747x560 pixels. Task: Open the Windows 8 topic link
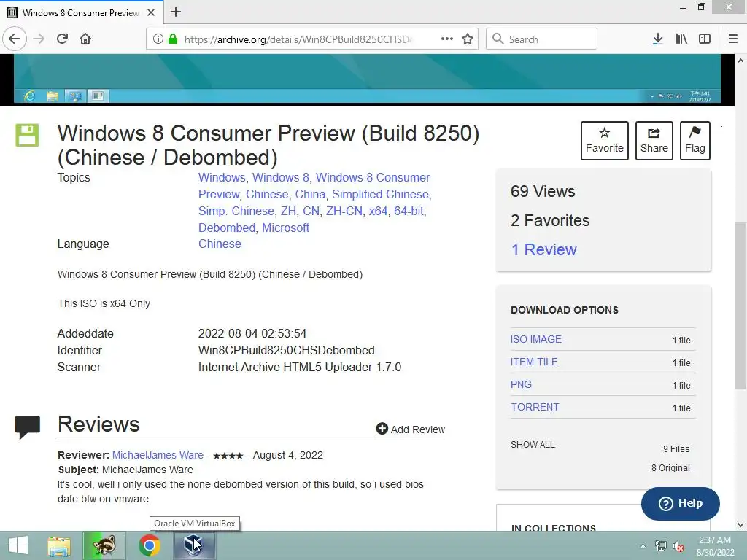281,178
